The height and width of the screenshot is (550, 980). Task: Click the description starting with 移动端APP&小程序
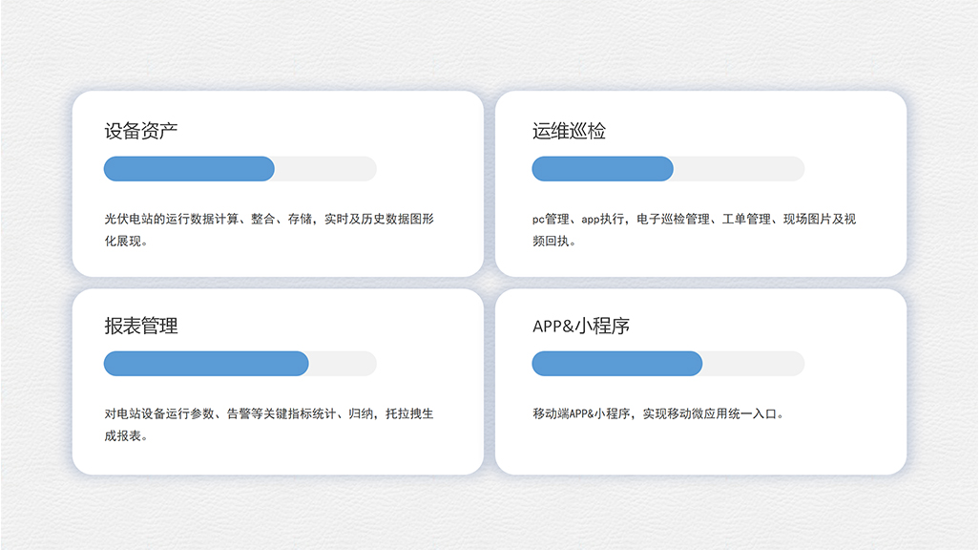point(658,413)
